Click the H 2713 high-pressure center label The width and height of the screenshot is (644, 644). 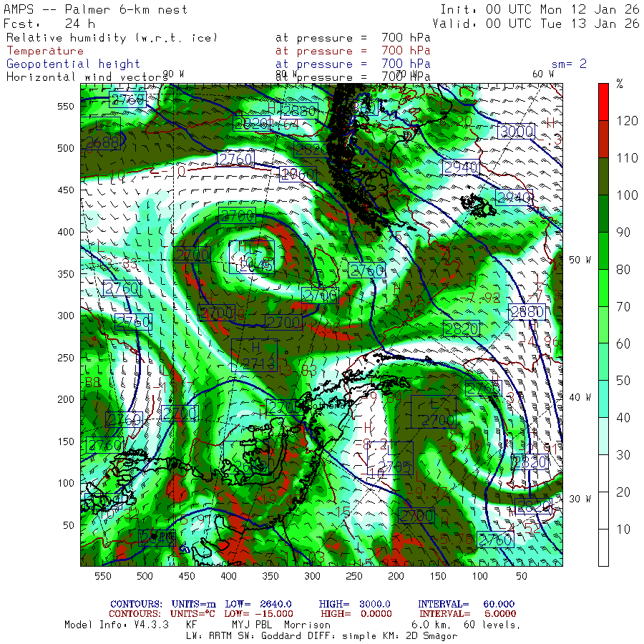[x=255, y=356]
